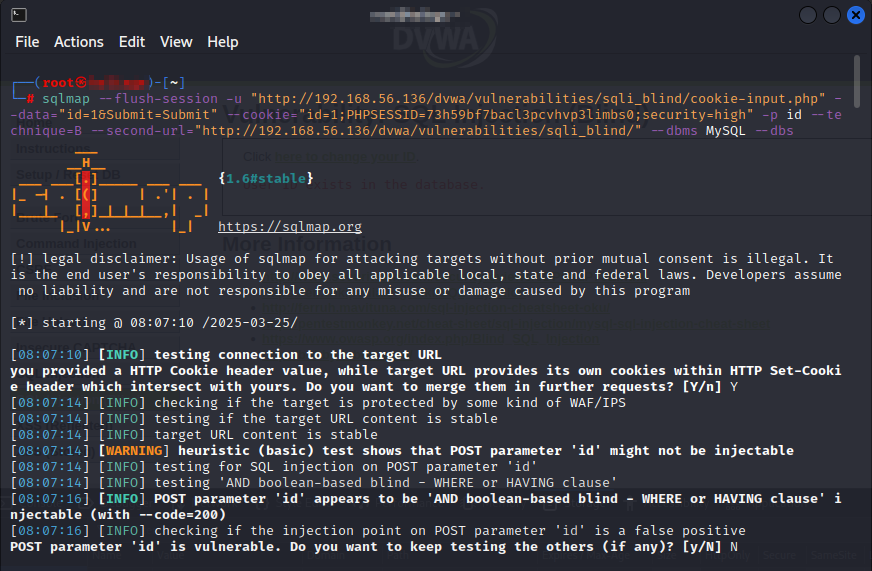Click the terminal vertical scrollbar thumb
The height and width of the screenshot is (571, 872).
tap(857, 81)
